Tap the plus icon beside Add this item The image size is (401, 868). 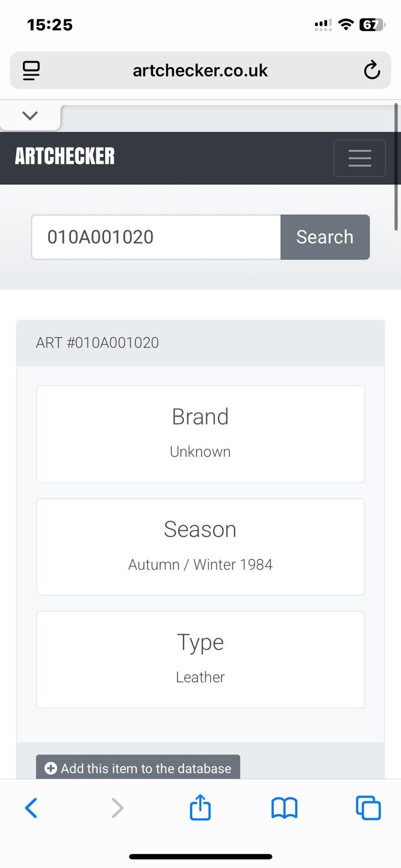pos(50,768)
